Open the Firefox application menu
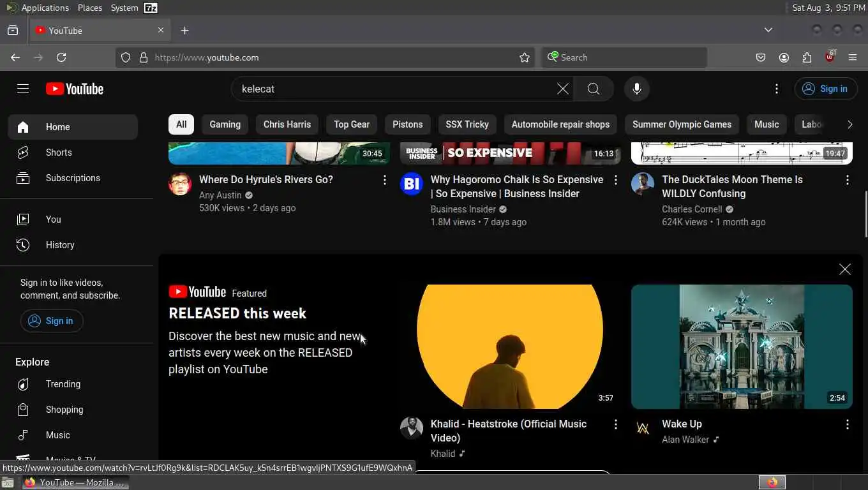 [853, 57]
